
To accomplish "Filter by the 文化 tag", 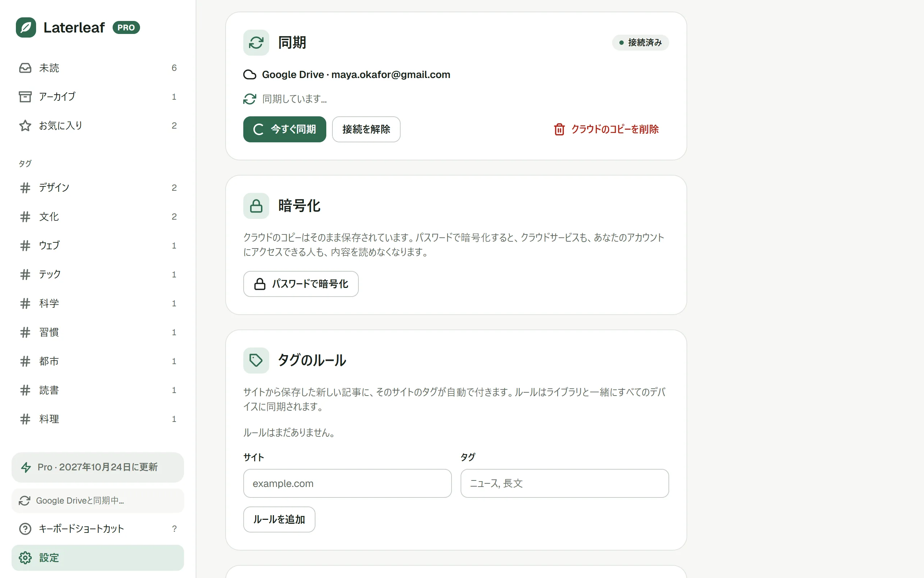I will pyautogui.click(x=98, y=217).
